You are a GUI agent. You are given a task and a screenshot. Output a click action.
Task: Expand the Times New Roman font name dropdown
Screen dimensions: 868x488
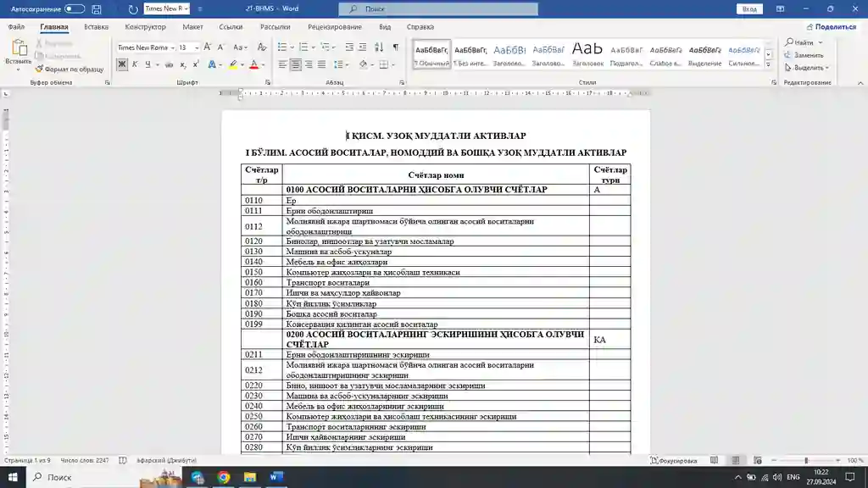[x=173, y=47]
